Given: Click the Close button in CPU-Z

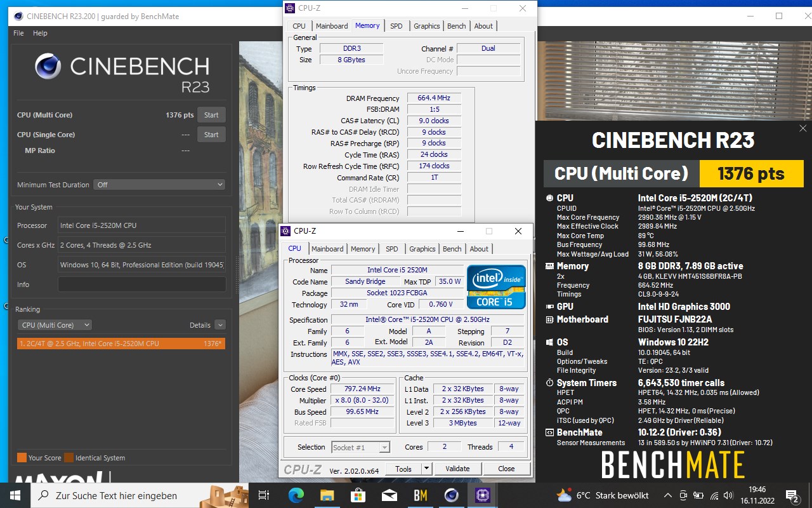Looking at the screenshot, I should click(x=506, y=469).
